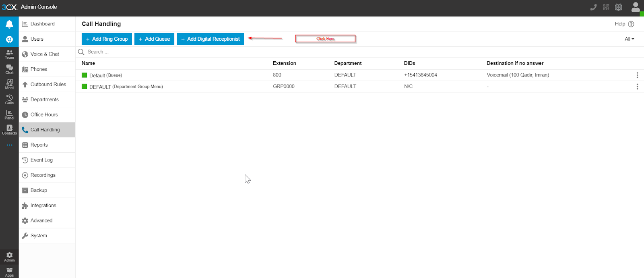Open the user profile avatar icon
644x278 pixels.
point(636,7)
